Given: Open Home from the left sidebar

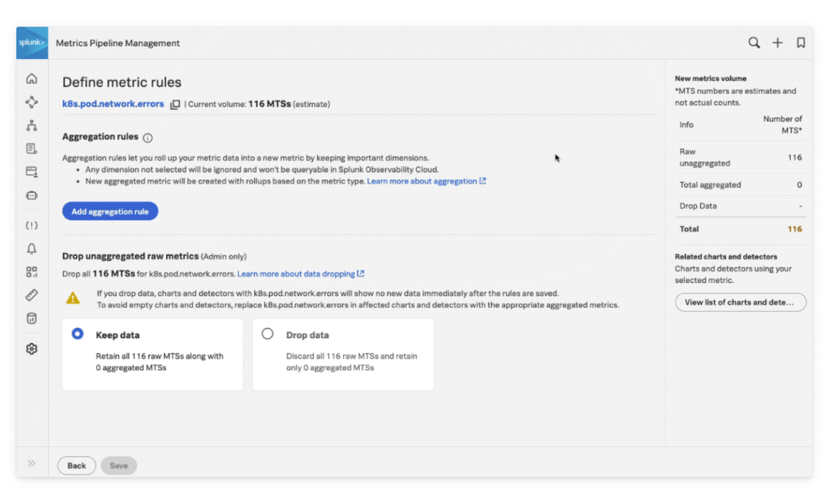Looking at the screenshot, I should [x=32, y=78].
